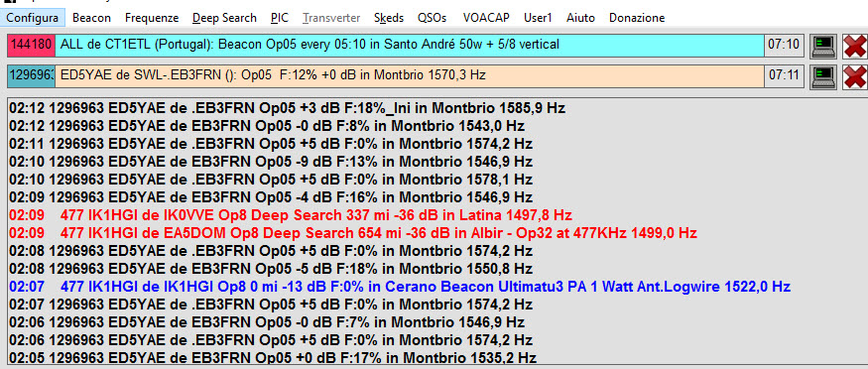The height and width of the screenshot is (369, 868).
Task: Open the Beacon menu
Action: (x=91, y=18)
